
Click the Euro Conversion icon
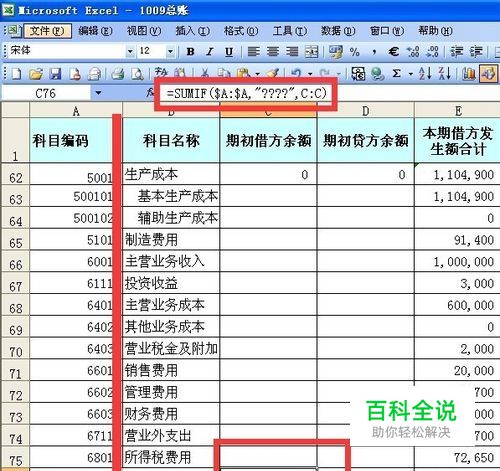click(x=358, y=73)
